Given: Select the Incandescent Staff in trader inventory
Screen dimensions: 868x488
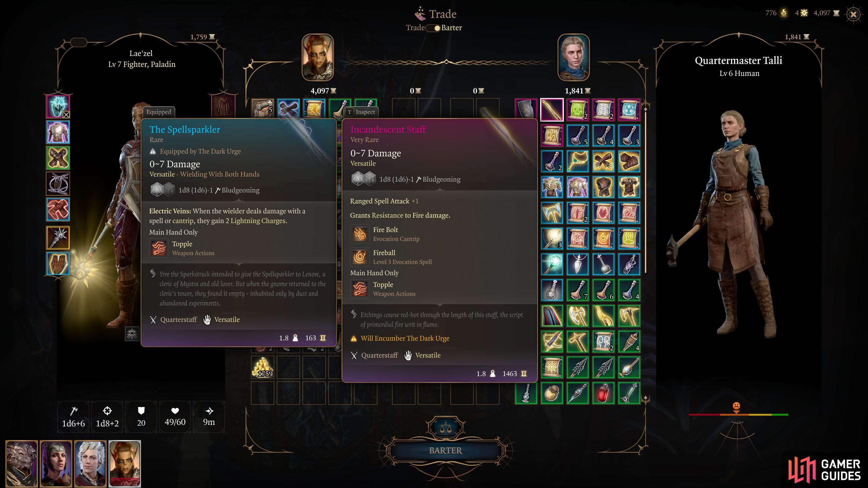Looking at the screenshot, I should pos(552,110).
